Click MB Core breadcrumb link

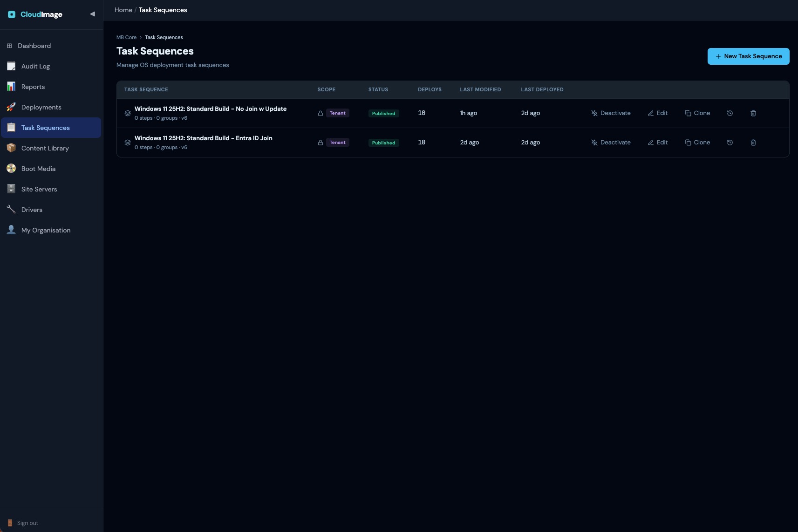click(x=126, y=37)
